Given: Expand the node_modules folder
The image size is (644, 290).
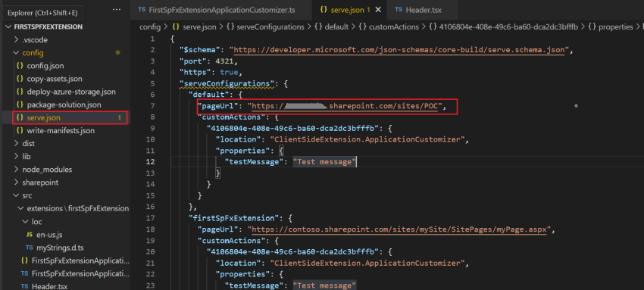Looking at the screenshot, I should tap(47, 170).
